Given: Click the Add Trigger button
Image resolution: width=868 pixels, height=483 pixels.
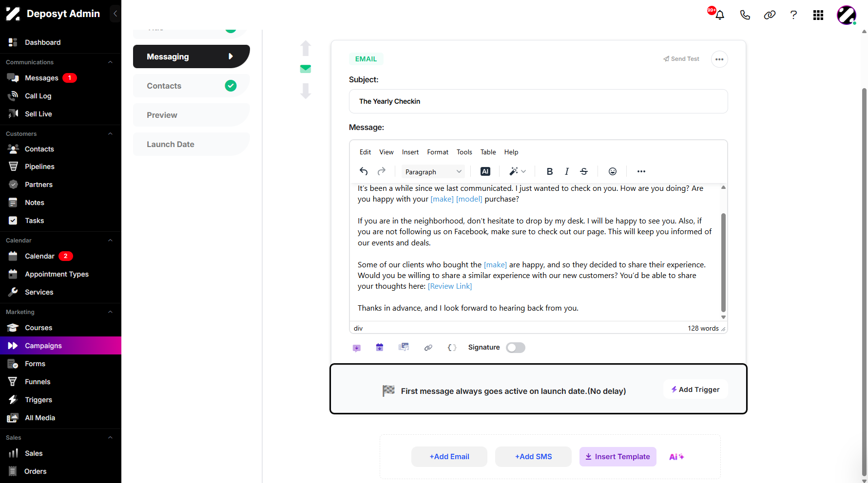Looking at the screenshot, I should point(695,390).
